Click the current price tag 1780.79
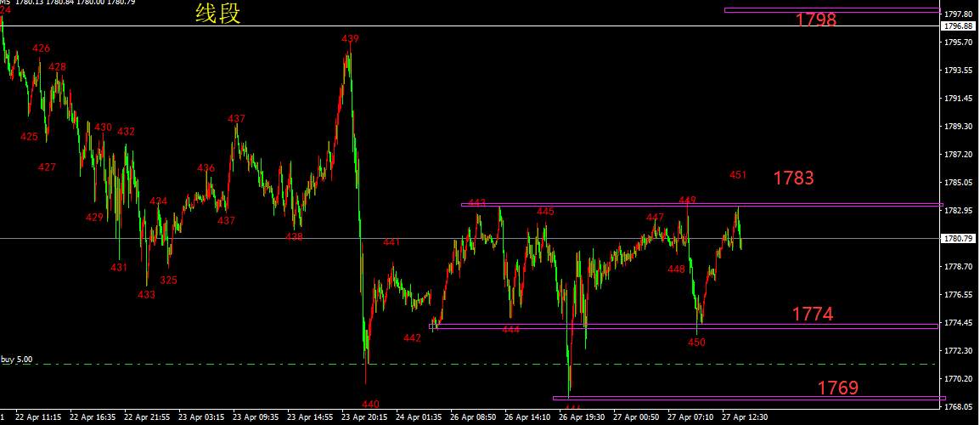This screenshot has height=425, width=980. (x=960, y=239)
